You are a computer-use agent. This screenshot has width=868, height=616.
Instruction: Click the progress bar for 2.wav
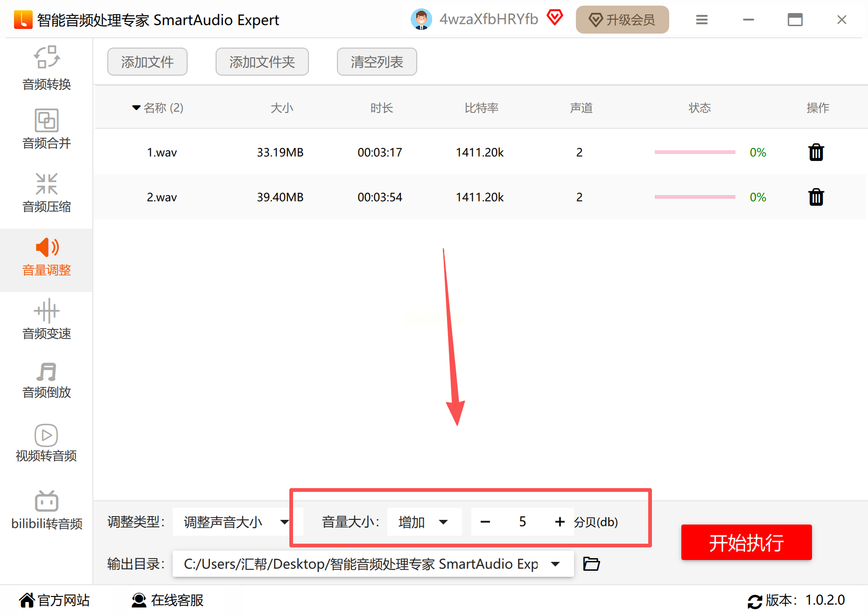(695, 197)
